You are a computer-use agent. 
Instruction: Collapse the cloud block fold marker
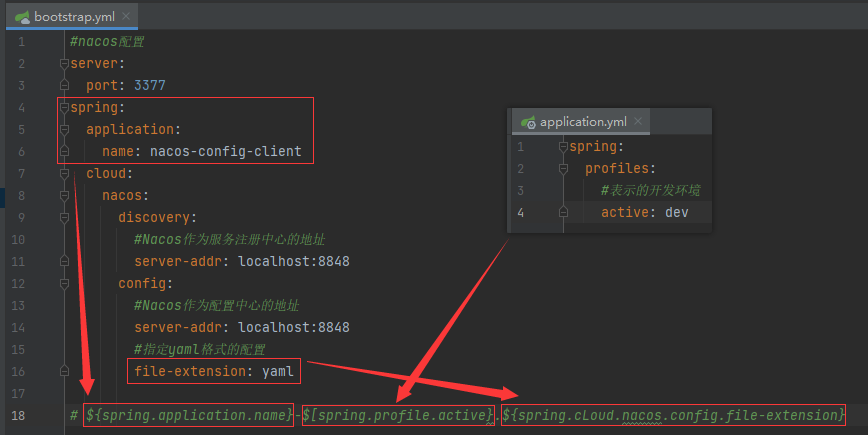[64, 173]
